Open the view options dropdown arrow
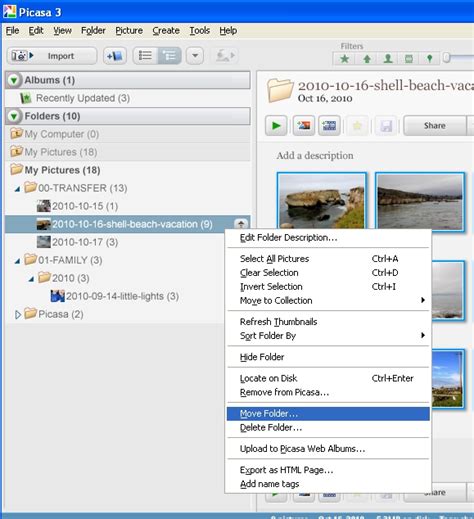 click(195, 56)
